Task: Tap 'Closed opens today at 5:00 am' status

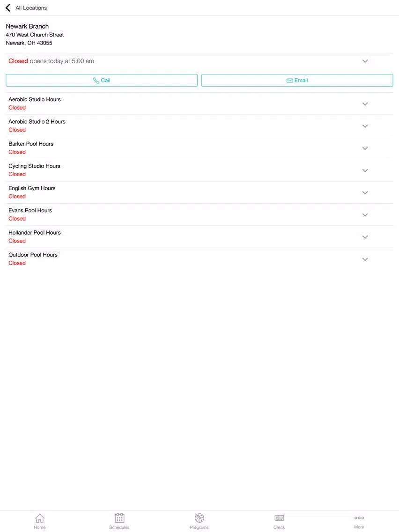Action: coord(51,61)
